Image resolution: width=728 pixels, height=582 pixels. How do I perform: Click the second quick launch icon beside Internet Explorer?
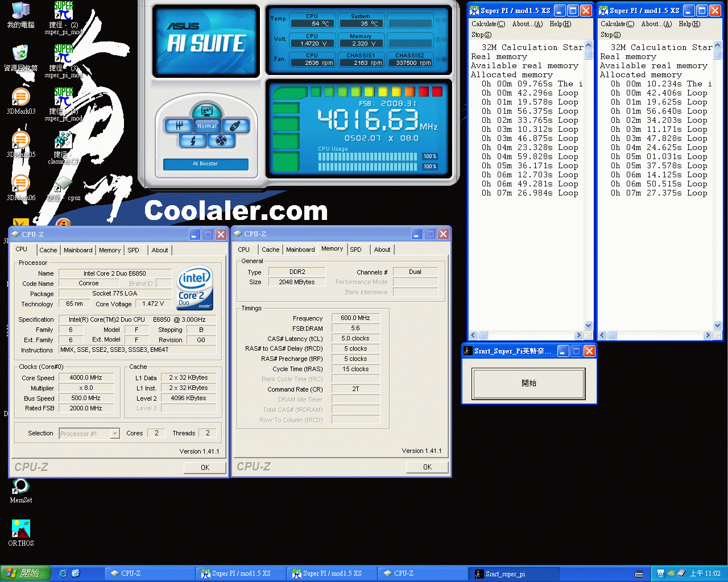tap(76, 573)
